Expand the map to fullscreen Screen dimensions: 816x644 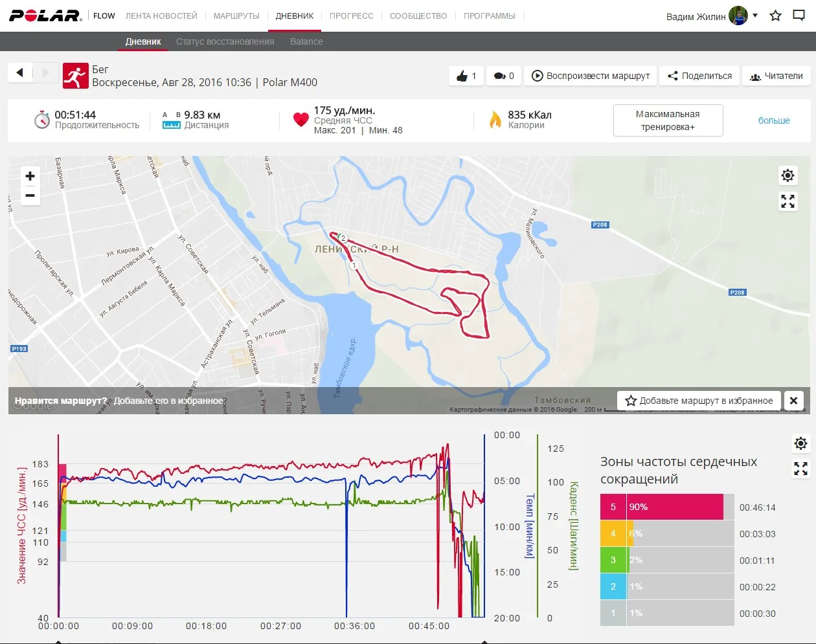point(788,202)
